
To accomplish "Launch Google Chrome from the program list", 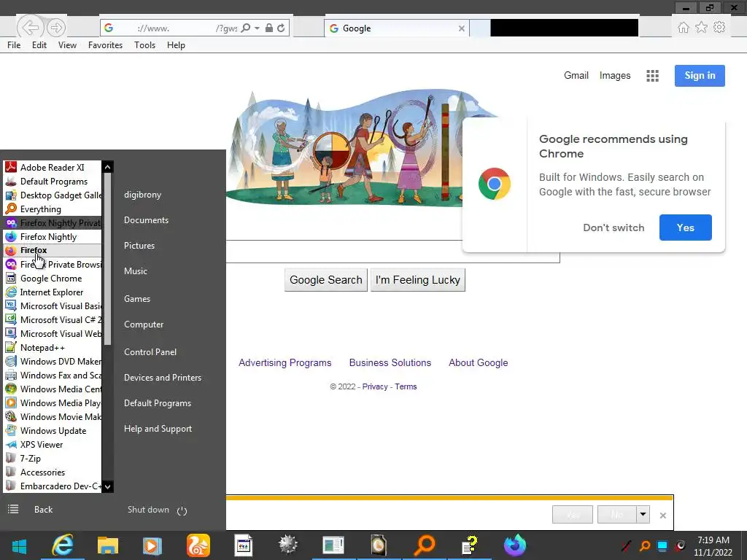I will tap(53, 278).
